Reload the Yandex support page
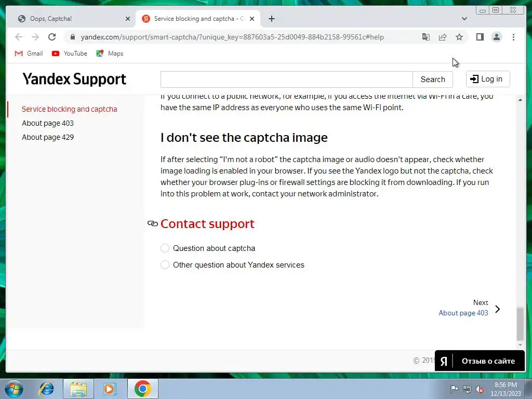Screen dimensions: 532x399 [x=52, y=37]
